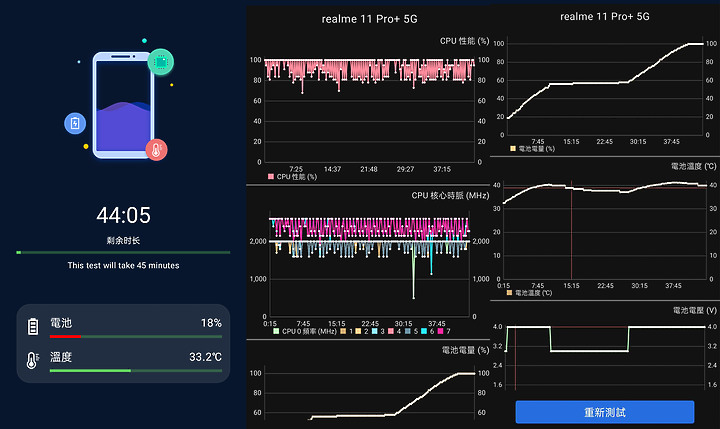Click the battery voltage graph line
Viewport: 720px width, 429px height.
(x=605, y=339)
